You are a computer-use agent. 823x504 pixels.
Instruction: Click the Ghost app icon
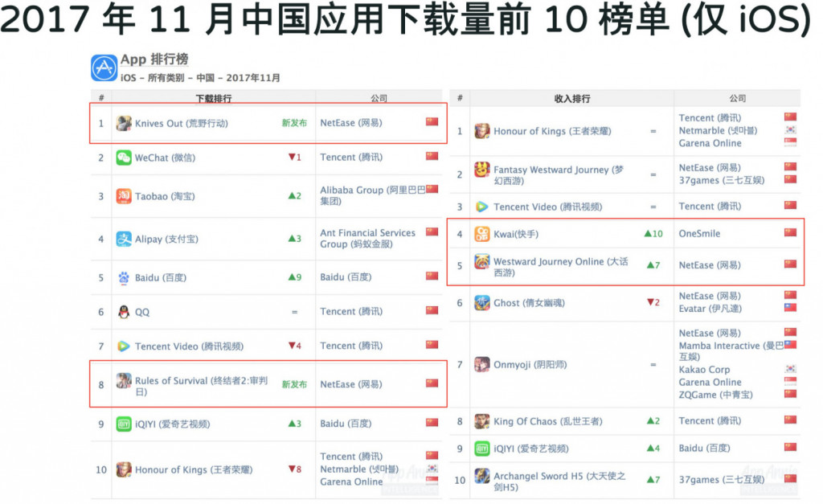482,303
